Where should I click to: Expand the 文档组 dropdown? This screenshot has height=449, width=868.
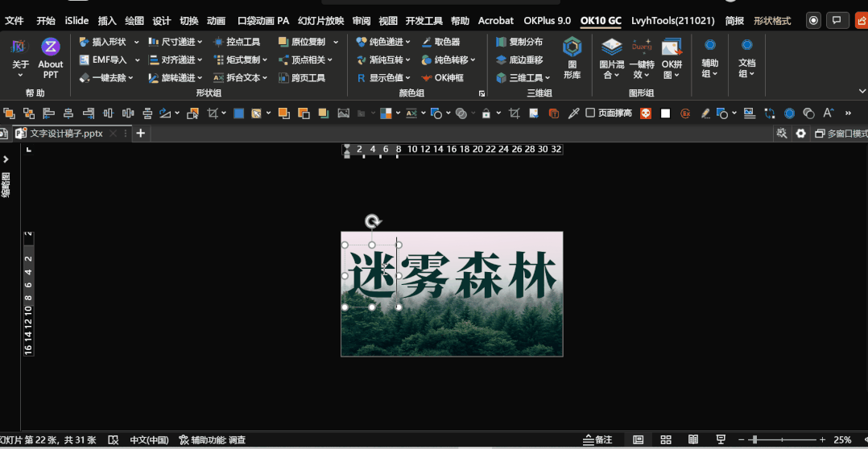click(x=746, y=57)
